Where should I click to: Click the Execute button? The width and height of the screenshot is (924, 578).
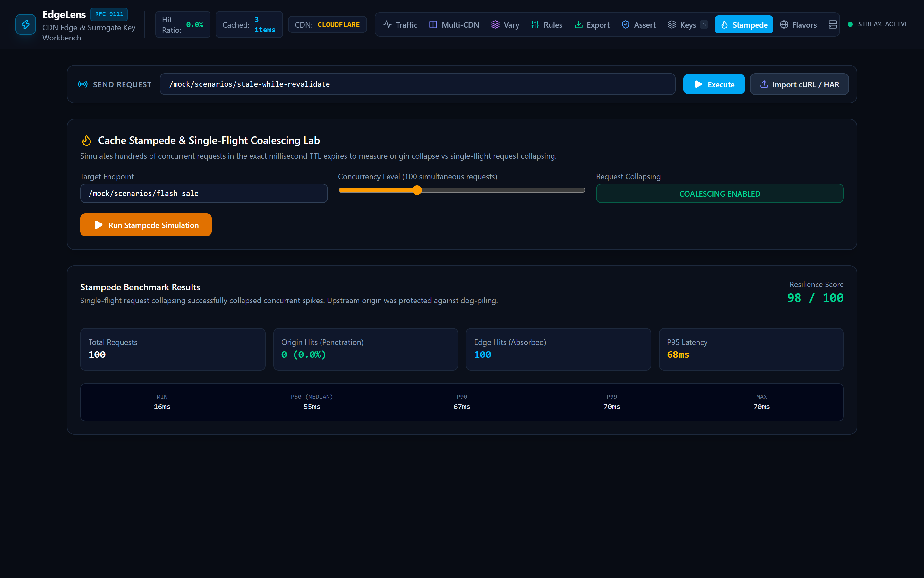(x=714, y=84)
